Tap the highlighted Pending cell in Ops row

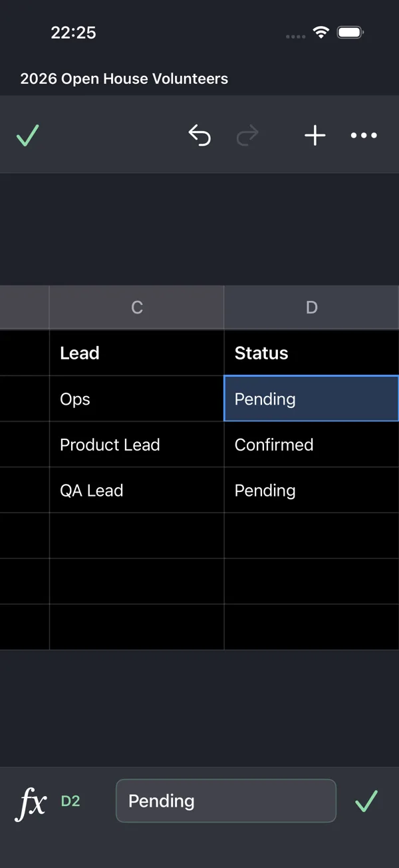[x=311, y=399]
